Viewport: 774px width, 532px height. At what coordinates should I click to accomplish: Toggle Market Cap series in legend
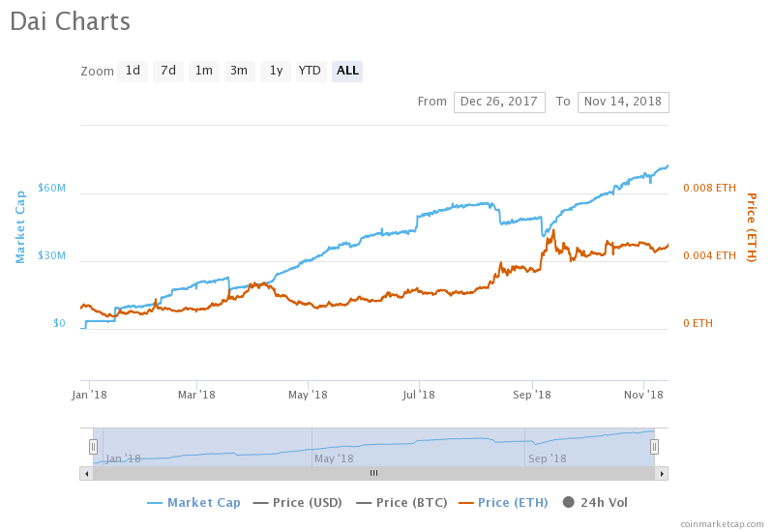point(194,502)
